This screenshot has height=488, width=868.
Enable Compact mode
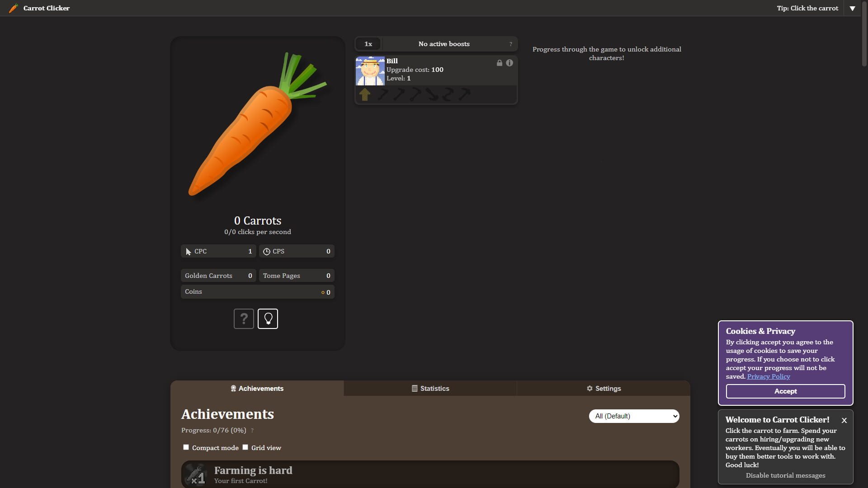pyautogui.click(x=186, y=447)
